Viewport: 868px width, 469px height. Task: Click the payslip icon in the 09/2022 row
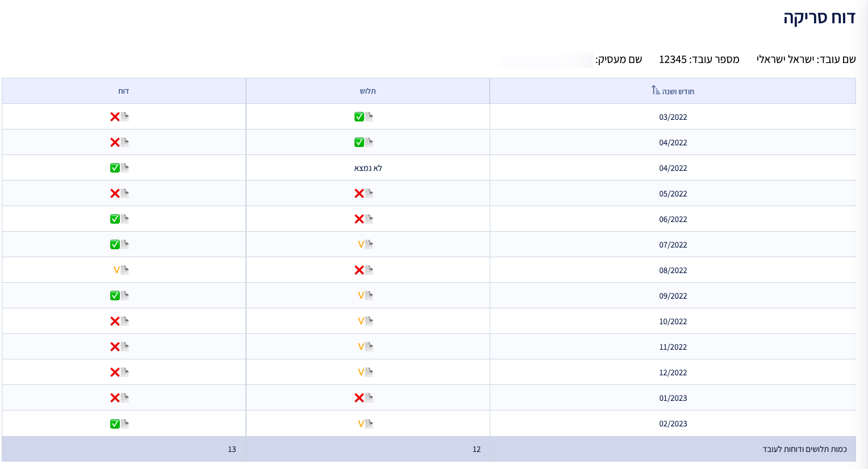365,296
